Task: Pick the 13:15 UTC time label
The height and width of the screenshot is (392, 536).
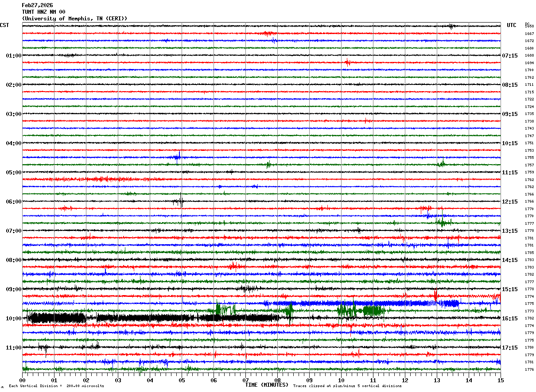Action: point(510,231)
